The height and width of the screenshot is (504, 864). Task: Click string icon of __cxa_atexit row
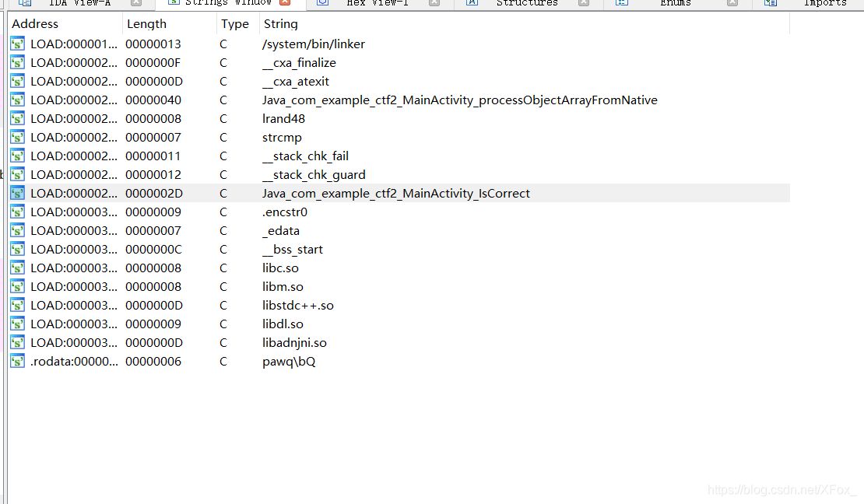coord(18,82)
